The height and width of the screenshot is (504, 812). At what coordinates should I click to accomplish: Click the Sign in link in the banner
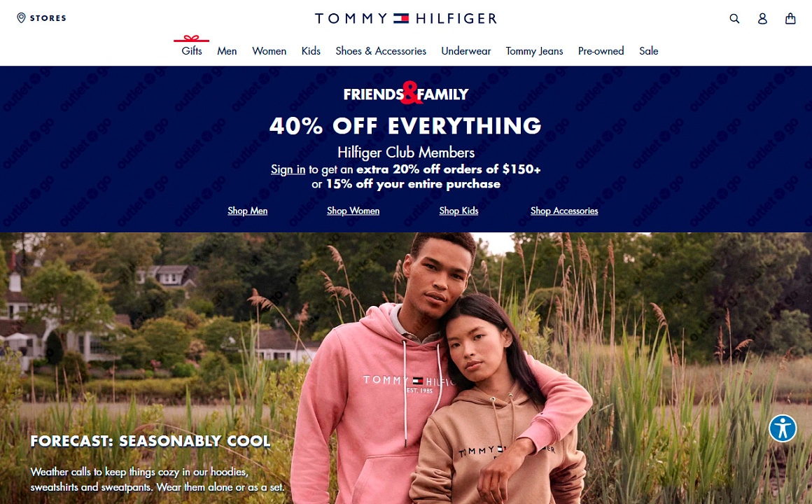288,169
